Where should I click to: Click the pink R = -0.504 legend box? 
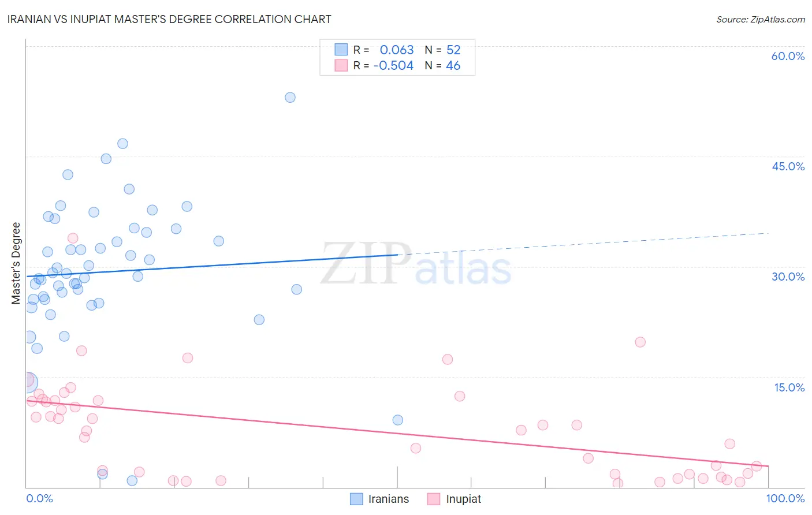click(x=341, y=65)
